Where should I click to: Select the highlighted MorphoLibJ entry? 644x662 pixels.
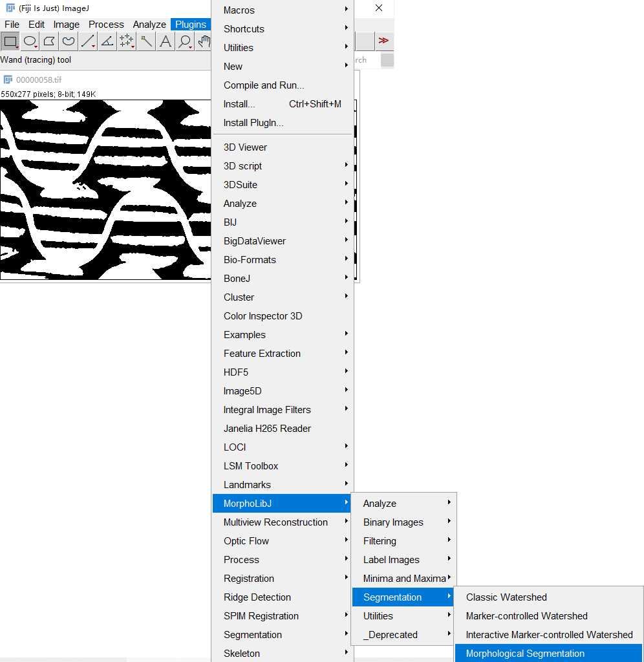282,503
